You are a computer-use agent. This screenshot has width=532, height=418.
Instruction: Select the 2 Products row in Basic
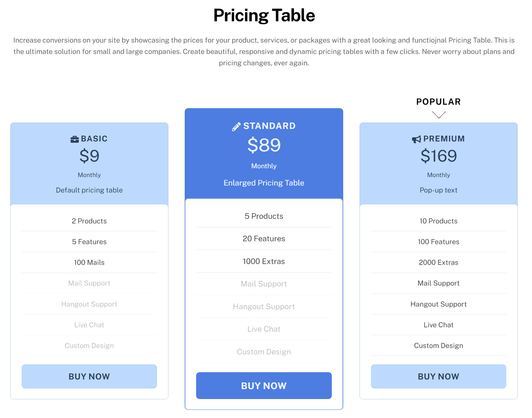(x=89, y=221)
